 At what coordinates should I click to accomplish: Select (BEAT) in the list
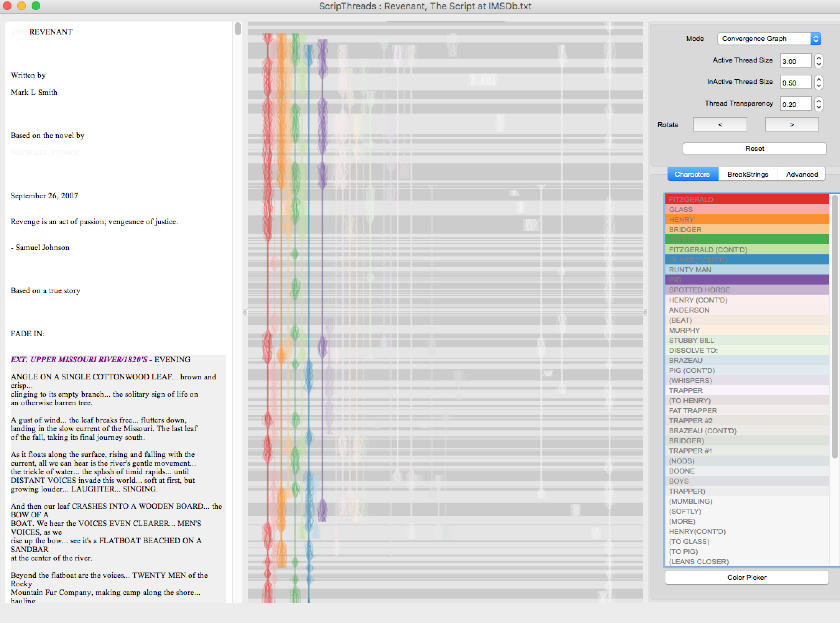pos(747,320)
